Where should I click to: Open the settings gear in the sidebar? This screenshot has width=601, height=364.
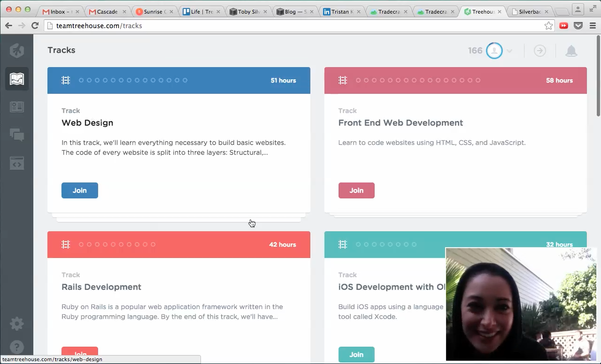pos(17,324)
